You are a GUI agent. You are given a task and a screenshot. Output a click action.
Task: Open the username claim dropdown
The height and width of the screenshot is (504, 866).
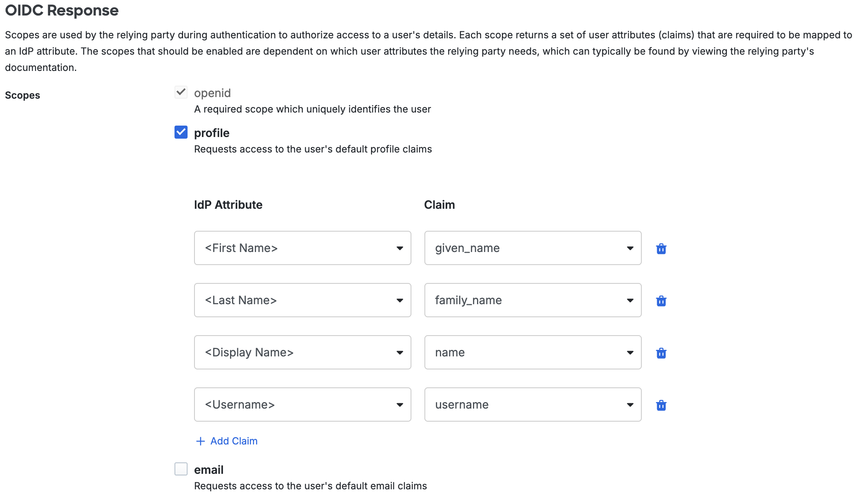[532, 405]
